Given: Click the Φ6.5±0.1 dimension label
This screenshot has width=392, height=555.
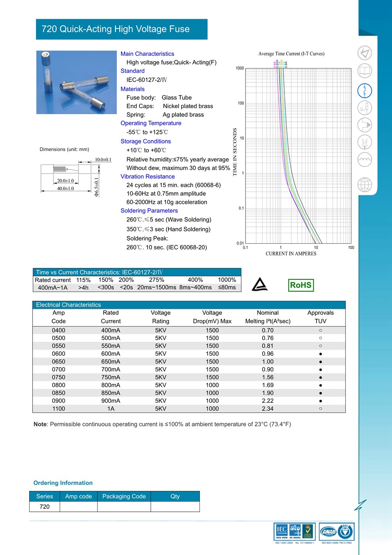Looking at the screenshot, I should click(97, 187).
